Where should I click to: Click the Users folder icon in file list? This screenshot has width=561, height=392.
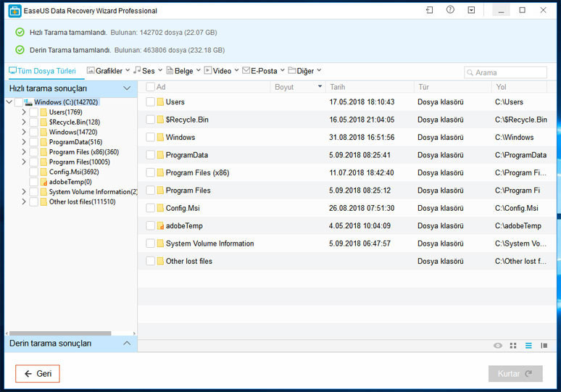160,102
